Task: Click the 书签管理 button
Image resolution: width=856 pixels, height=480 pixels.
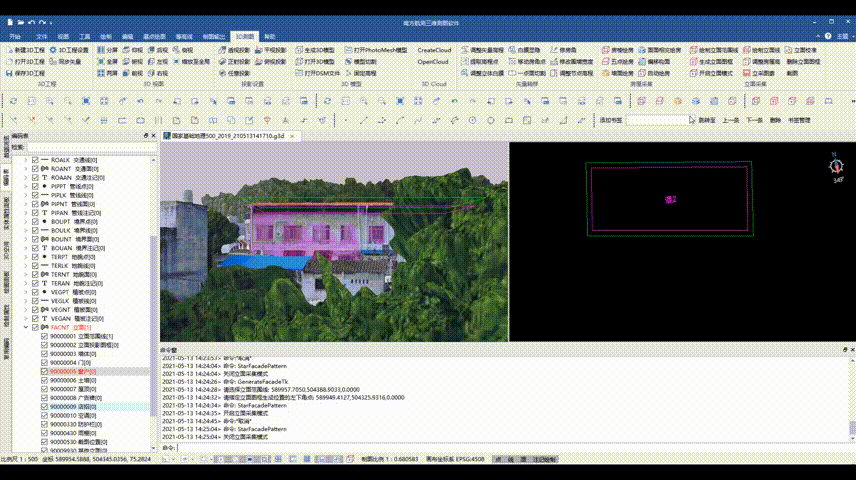Action: [799, 120]
